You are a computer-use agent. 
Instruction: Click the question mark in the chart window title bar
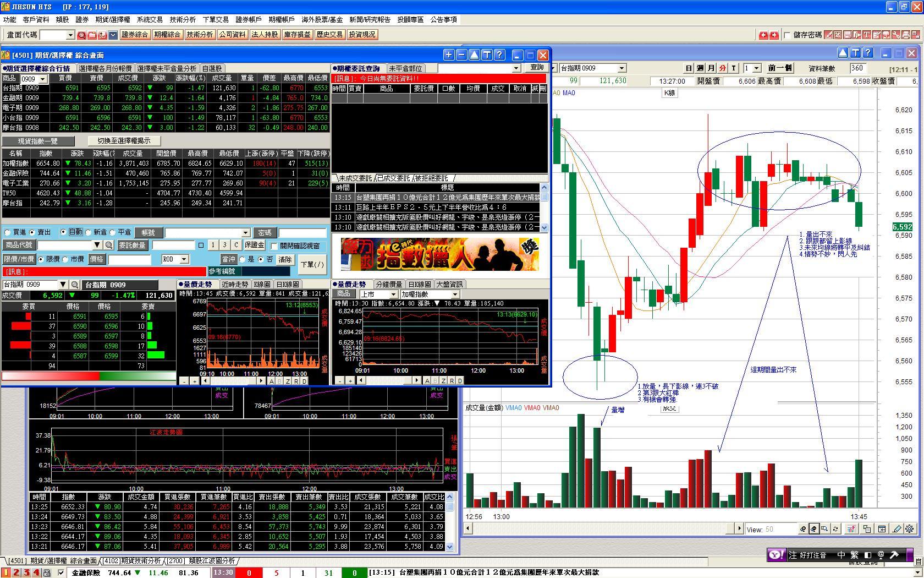pos(868,53)
